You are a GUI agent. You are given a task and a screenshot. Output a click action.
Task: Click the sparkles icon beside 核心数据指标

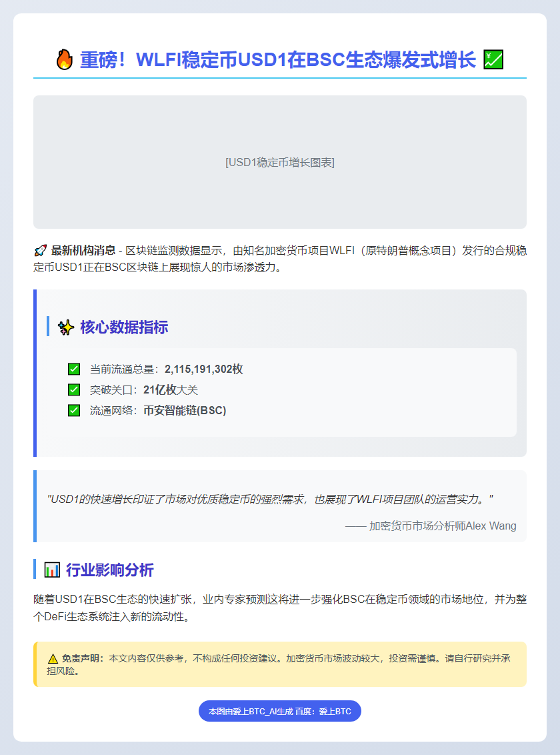(x=66, y=327)
